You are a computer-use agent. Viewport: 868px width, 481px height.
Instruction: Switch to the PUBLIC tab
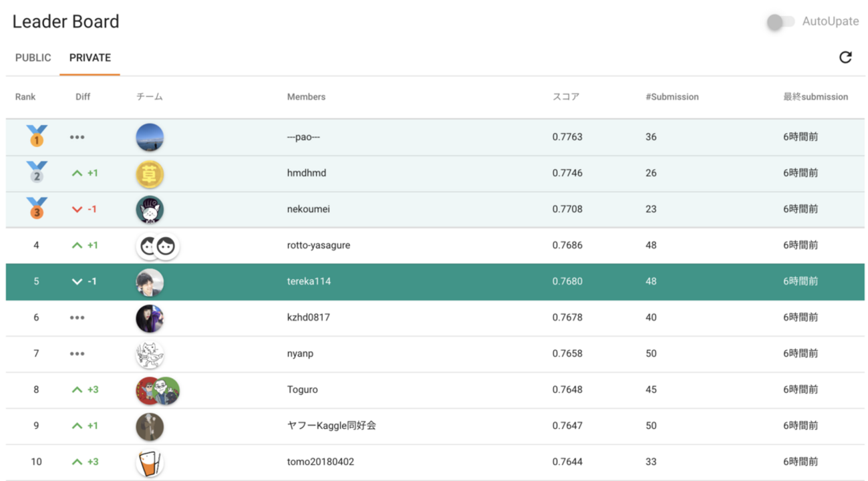[x=33, y=57]
